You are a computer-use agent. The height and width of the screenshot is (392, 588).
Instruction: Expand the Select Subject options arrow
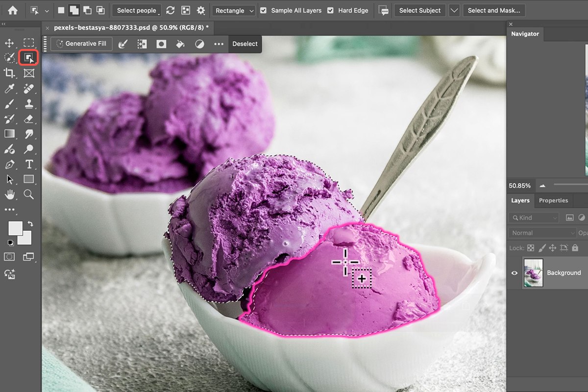[x=454, y=10]
